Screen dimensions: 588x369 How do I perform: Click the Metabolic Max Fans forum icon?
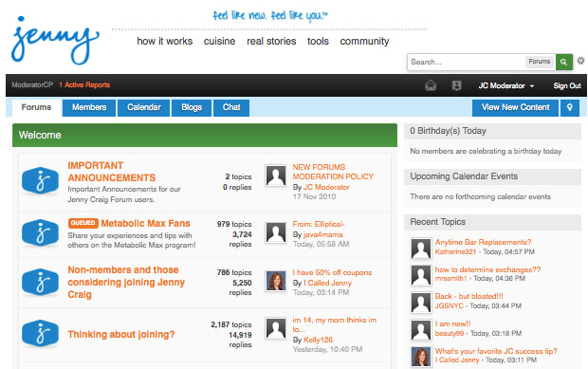(40, 232)
